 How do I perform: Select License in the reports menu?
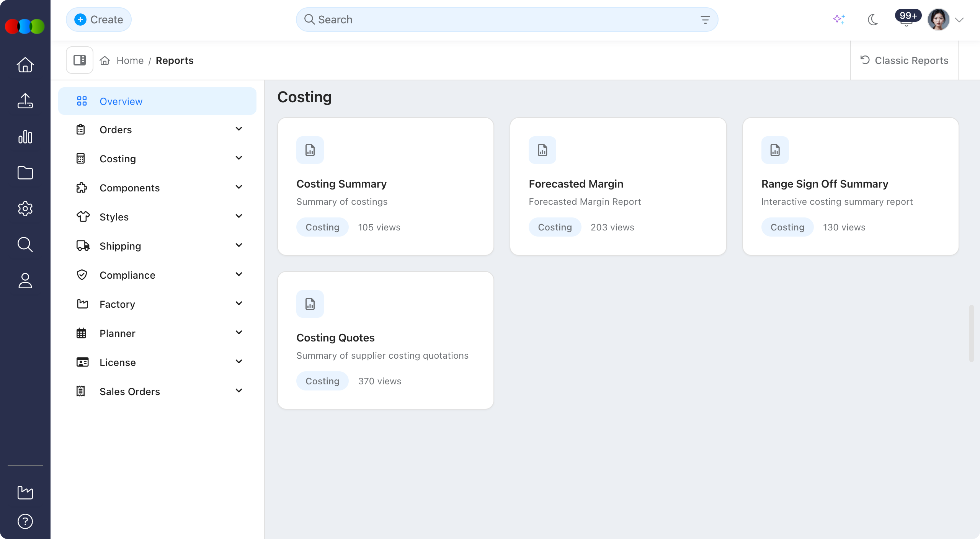tap(157, 362)
